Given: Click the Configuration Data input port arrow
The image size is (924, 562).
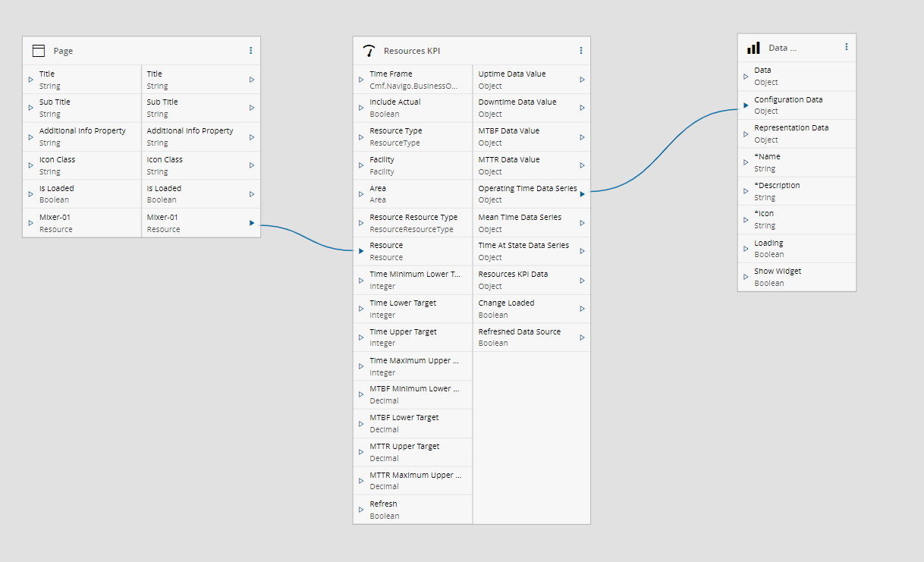Looking at the screenshot, I should click(x=746, y=105).
